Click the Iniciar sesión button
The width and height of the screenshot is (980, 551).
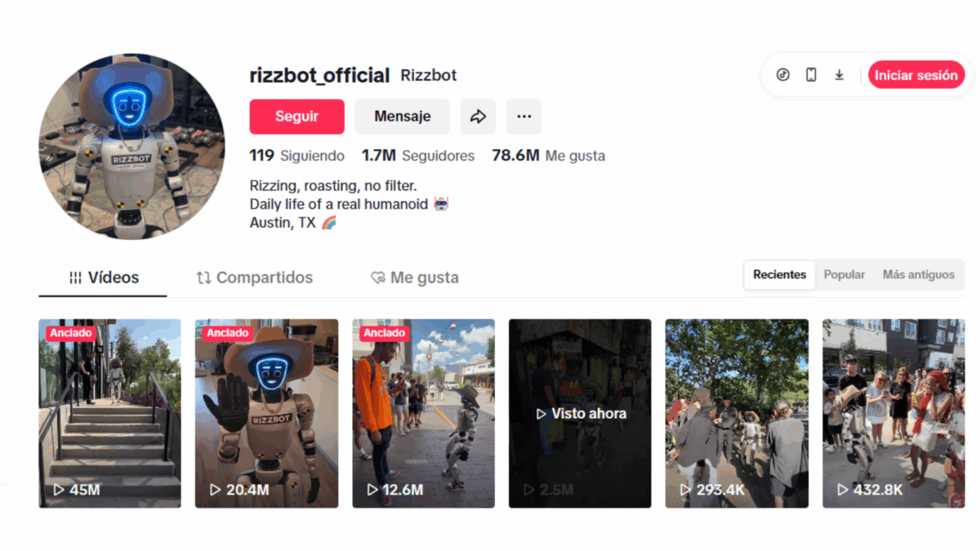[916, 74]
